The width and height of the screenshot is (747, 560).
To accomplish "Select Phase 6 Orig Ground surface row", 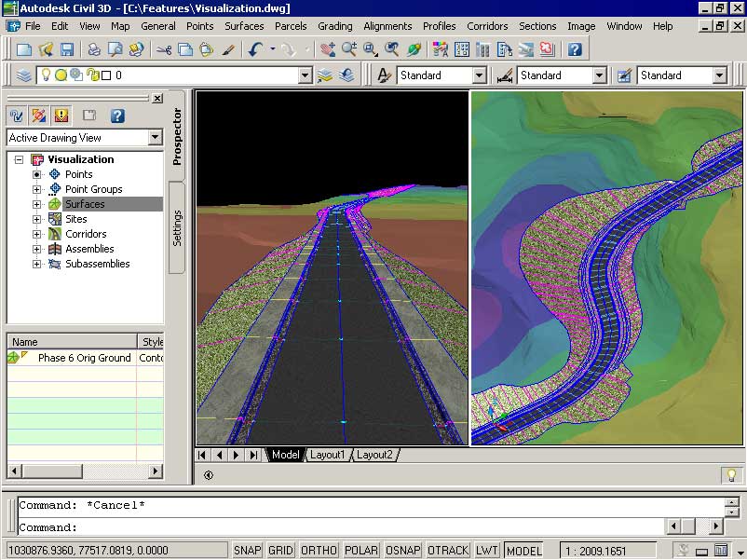I will [x=84, y=358].
